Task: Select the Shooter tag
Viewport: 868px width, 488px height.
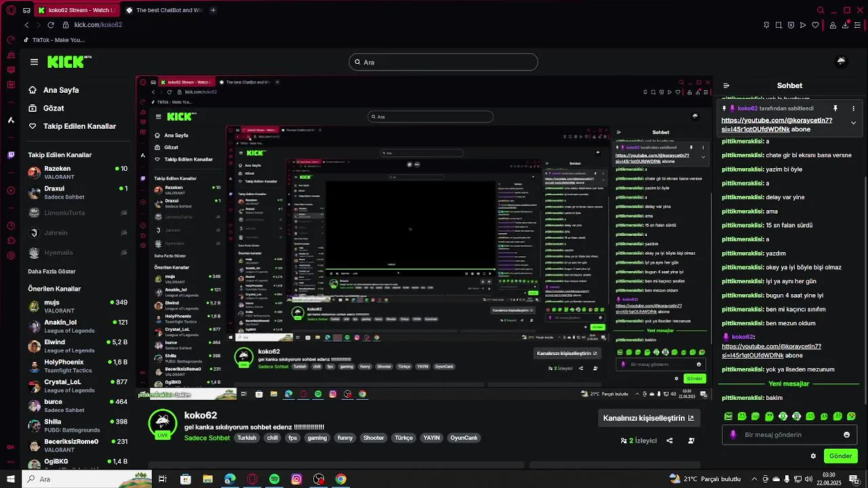Action: pyautogui.click(x=374, y=438)
